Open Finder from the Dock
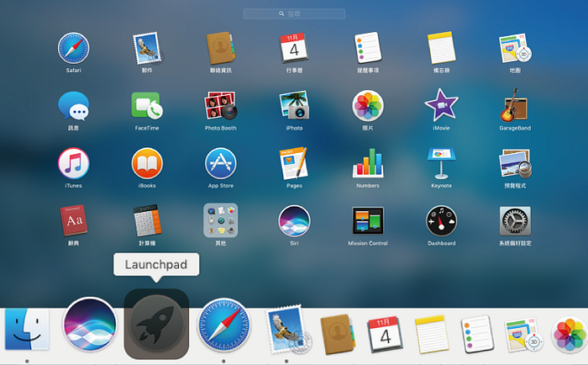This screenshot has width=588, height=365. tap(27, 329)
